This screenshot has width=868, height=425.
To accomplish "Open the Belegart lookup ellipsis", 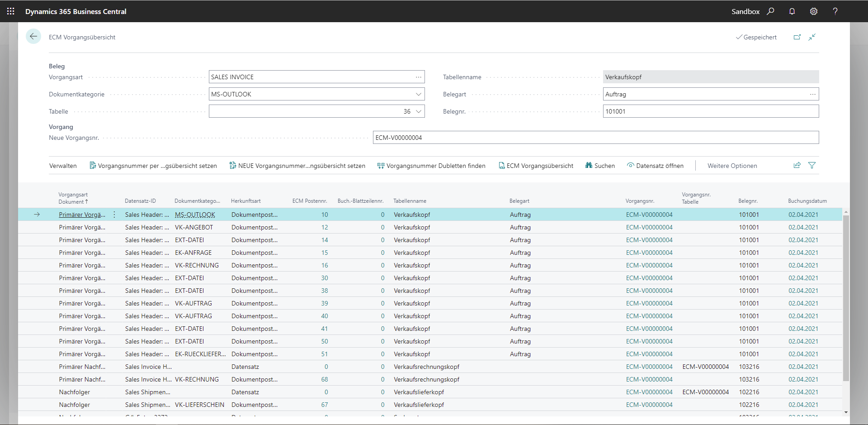I will pos(813,94).
